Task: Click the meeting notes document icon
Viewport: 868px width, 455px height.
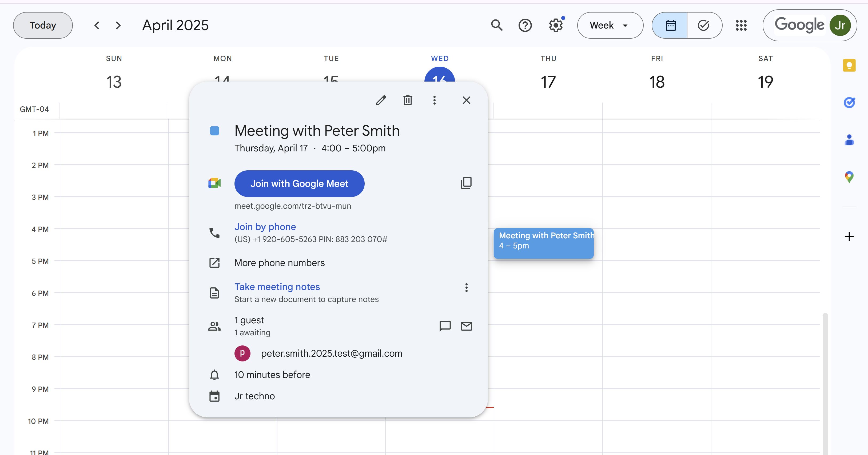Action: pos(214,293)
